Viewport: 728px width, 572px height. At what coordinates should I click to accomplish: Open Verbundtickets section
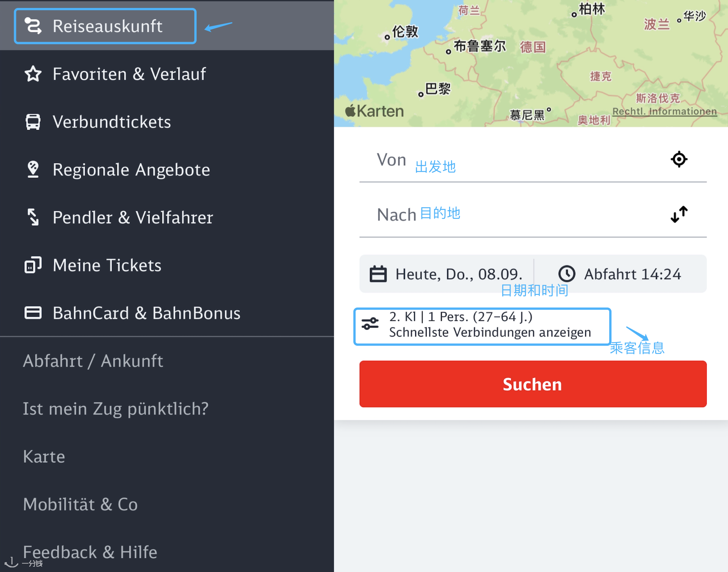[x=167, y=122]
